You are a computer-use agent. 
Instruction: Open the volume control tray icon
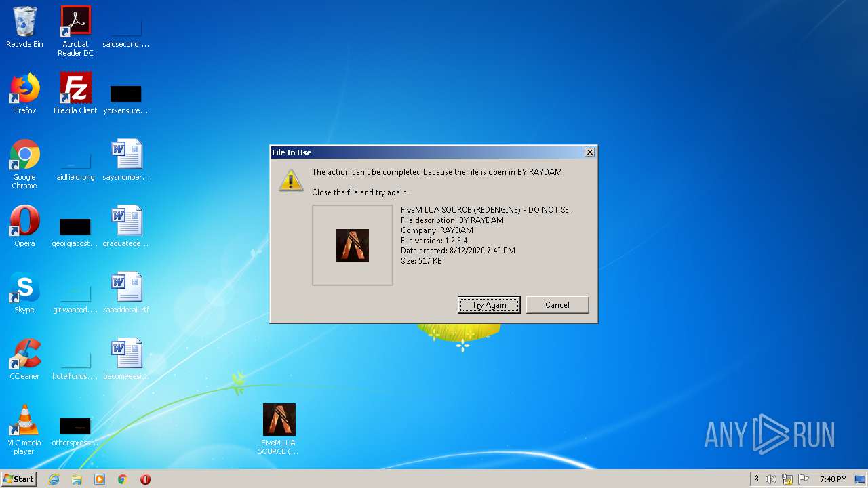[770, 479]
